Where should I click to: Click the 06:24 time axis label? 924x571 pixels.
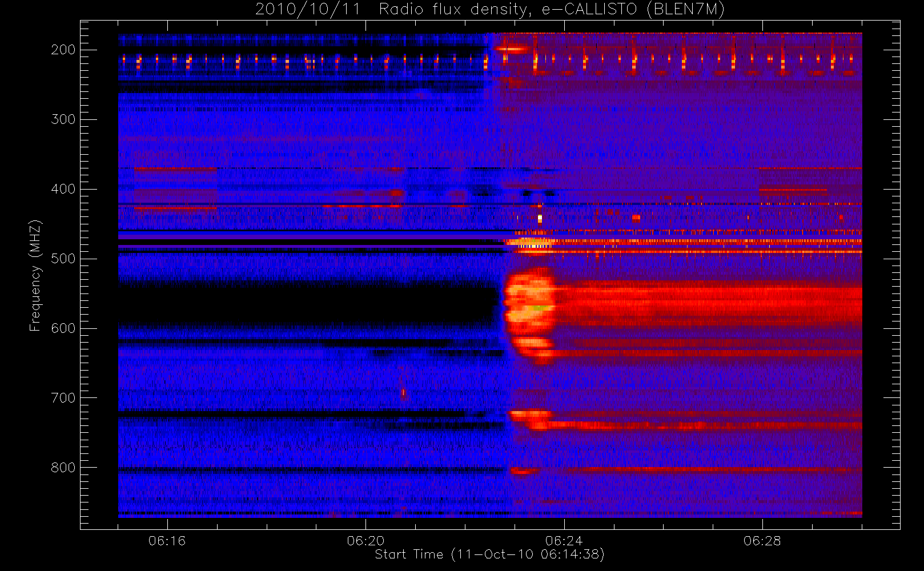564,541
